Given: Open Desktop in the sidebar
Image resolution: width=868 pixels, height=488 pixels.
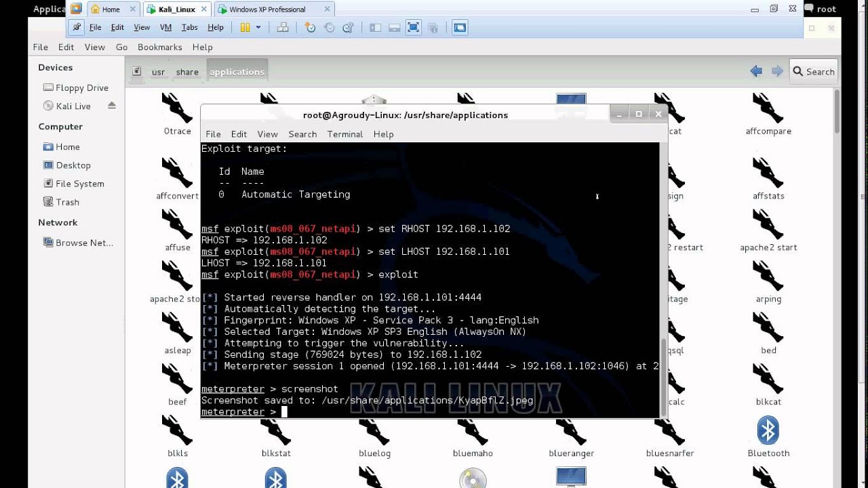Looking at the screenshot, I should 67,165.
